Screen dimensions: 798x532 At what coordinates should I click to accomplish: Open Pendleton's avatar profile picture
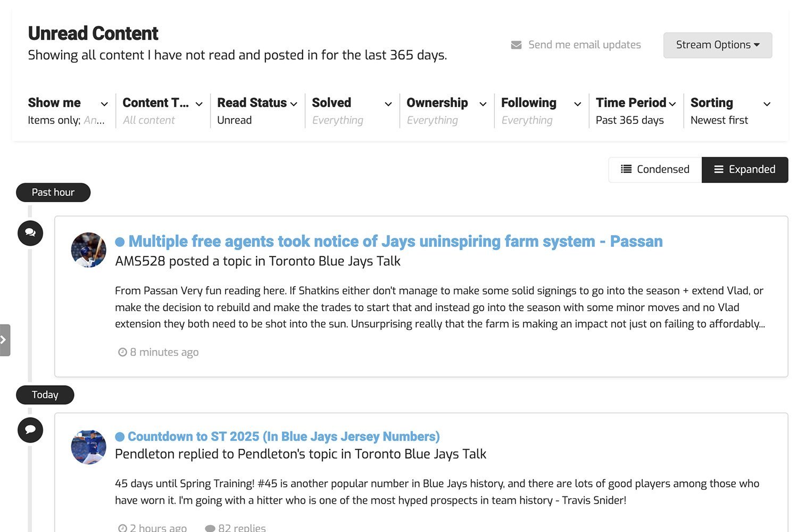pos(88,447)
